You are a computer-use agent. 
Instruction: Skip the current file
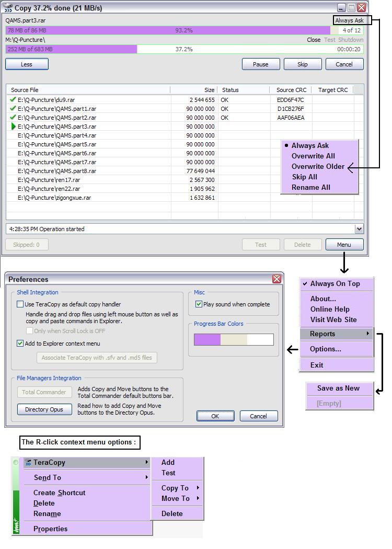303,64
